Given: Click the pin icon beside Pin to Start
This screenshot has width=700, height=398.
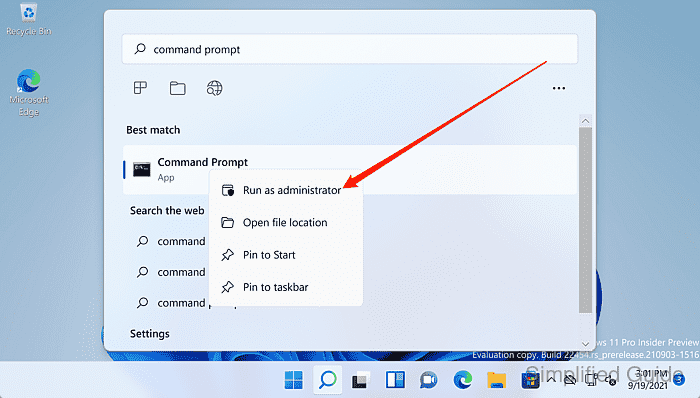Looking at the screenshot, I should [x=228, y=255].
